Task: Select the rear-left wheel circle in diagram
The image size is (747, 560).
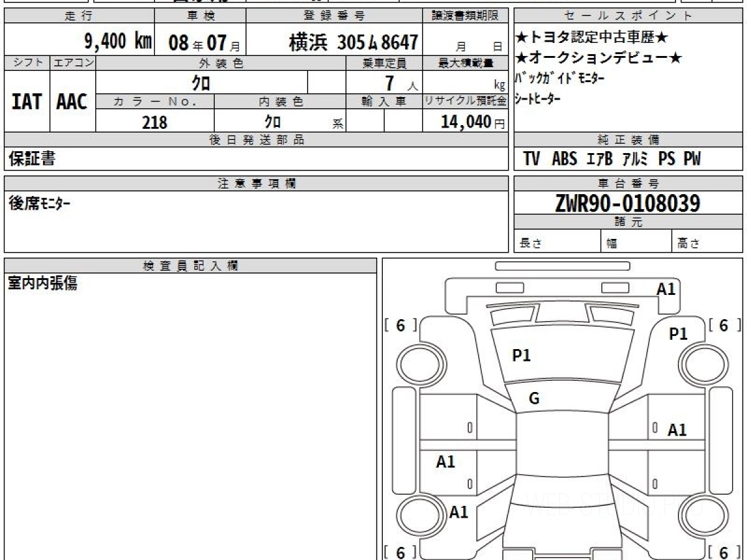Action: (x=423, y=516)
